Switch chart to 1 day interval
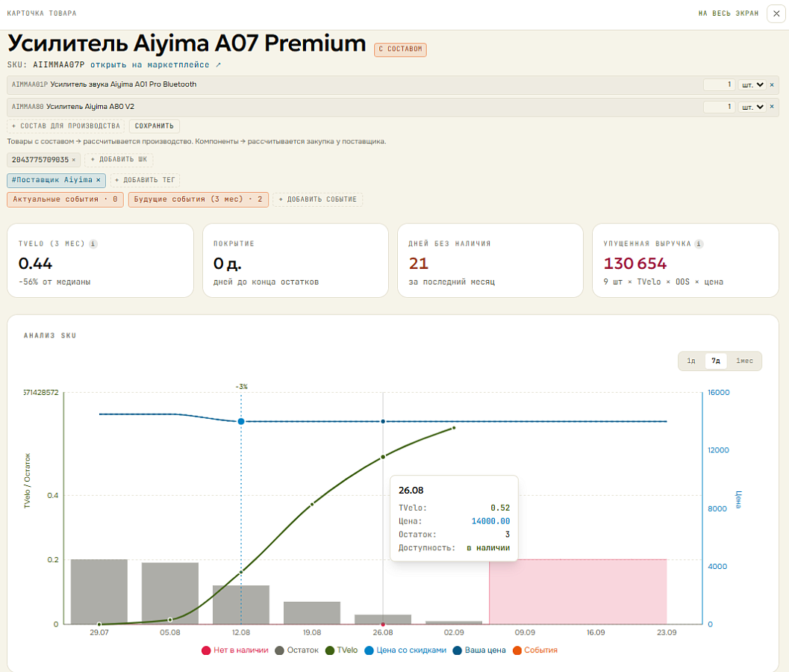 point(691,361)
